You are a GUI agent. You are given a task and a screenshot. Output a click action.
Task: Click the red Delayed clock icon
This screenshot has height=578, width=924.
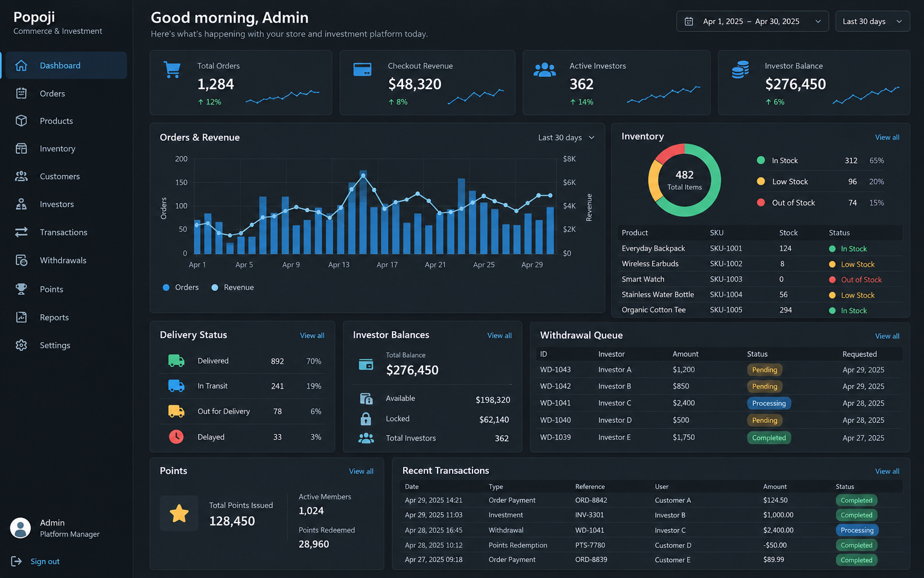tap(176, 436)
